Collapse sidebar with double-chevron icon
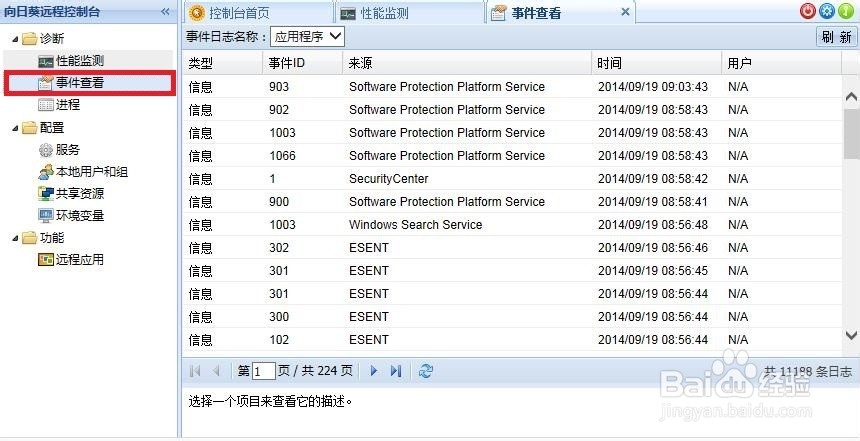The image size is (860, 441). pos(165,11)
